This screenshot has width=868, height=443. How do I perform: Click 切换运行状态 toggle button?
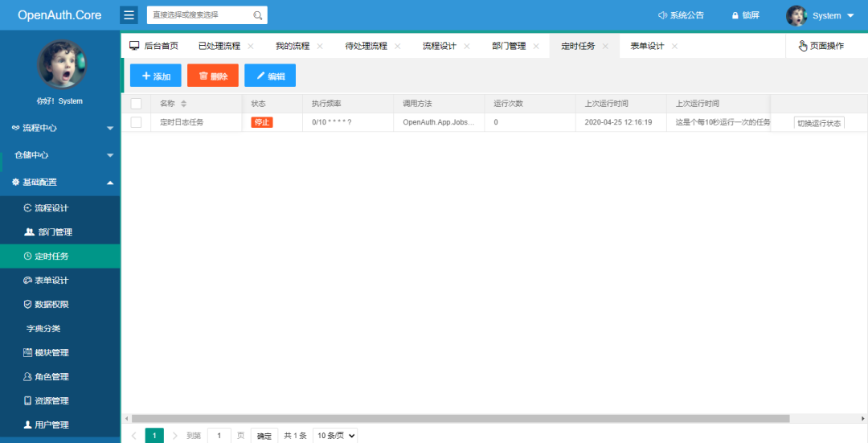(819, 123)
